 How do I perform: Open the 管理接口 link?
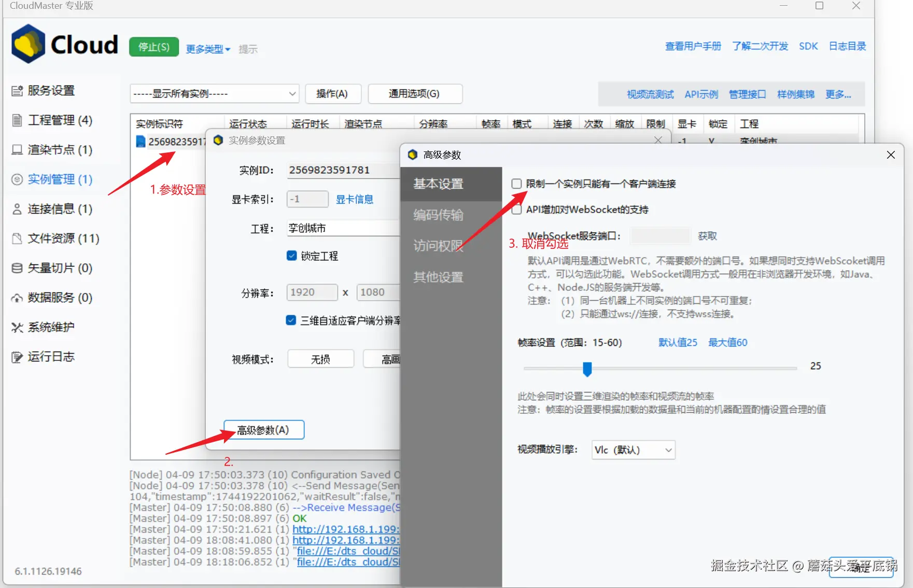[748, 94]
